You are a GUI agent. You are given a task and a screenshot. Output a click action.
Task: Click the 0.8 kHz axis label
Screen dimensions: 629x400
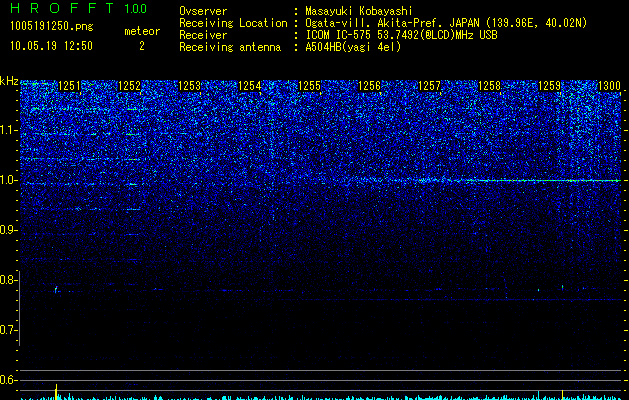(x=8, y=280)
